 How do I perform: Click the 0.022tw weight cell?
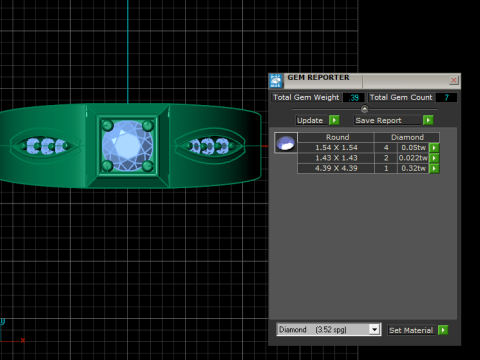(413, 158)
